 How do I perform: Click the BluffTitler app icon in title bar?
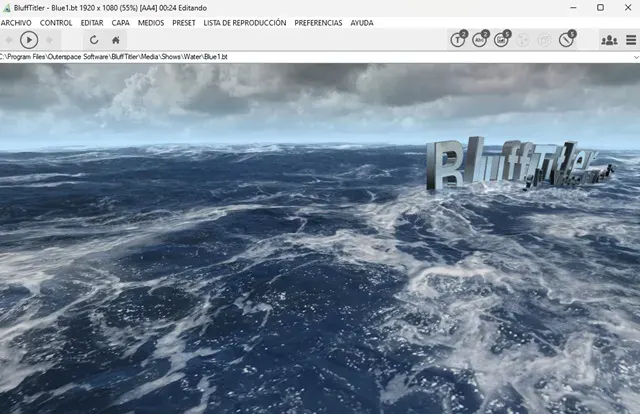pos(6,8)
